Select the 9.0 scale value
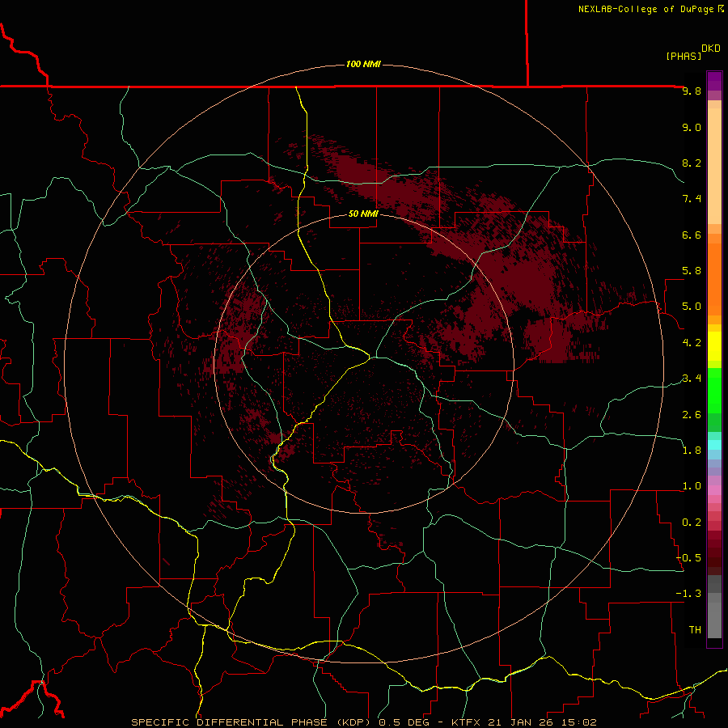The width and height of the screenshot is (728, 728). pyautogui.click(x=692, y=128)
